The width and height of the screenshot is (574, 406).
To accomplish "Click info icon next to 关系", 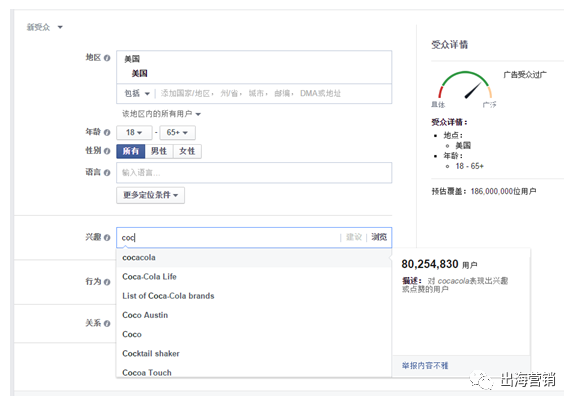I will (x=107, y=324).
